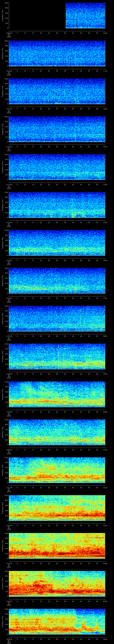Click the spectrogram panel starting at 5:14:00
Viewport: 114px width, 644px height.
[x=57, y=205]
